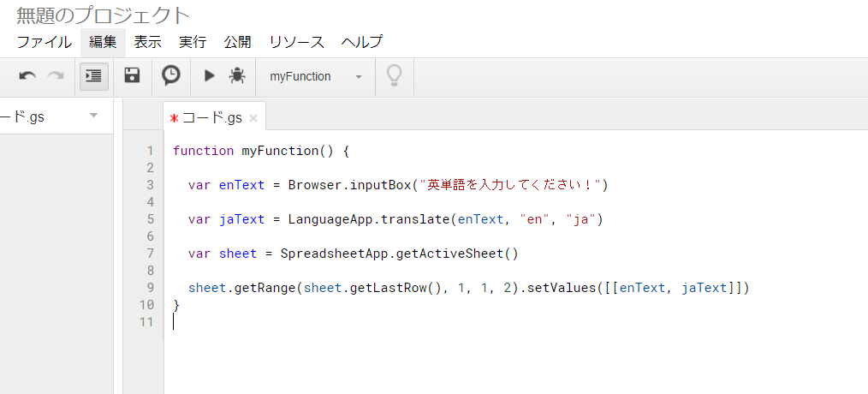Image resolution: width=868 pixels, height=394 pixels.
Task: Open current project's triggers clock icon
Action: [171, 76]
